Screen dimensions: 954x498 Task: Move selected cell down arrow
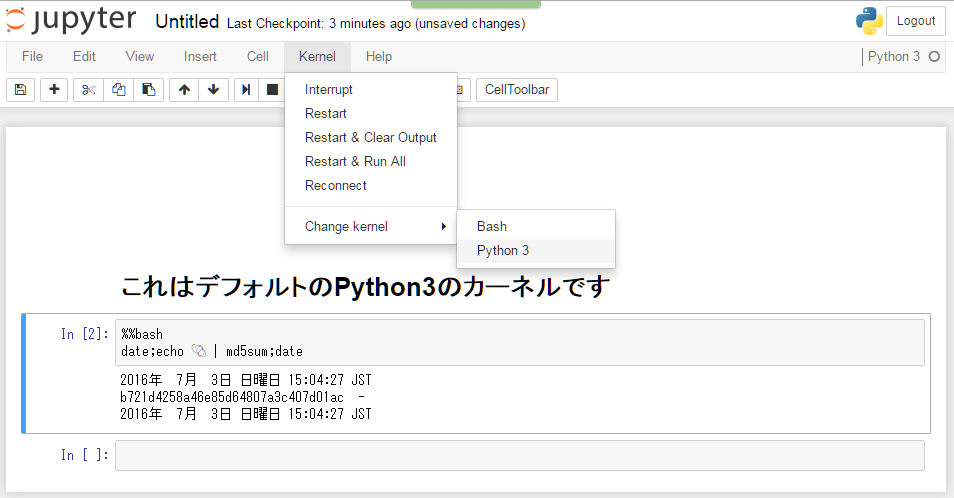point(214,90)
